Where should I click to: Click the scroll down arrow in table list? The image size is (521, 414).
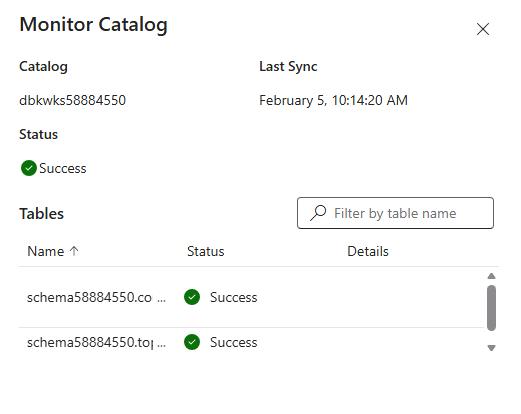(491, 348)
